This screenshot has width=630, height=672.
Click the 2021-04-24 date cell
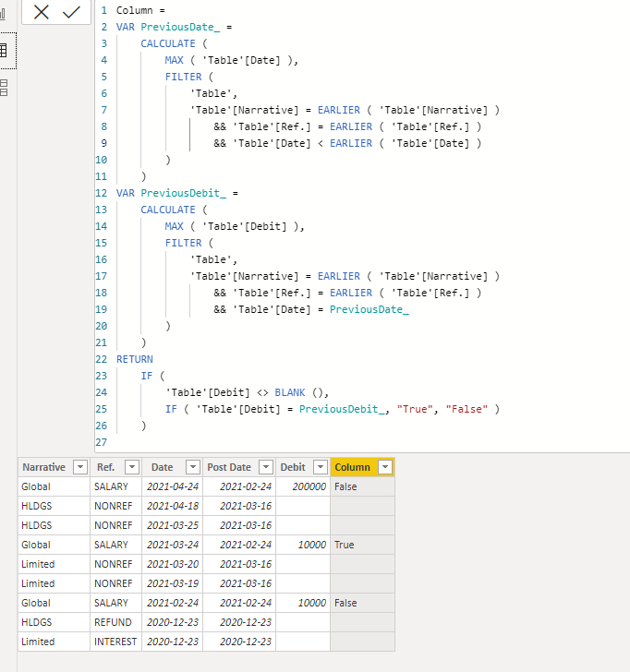173,486
